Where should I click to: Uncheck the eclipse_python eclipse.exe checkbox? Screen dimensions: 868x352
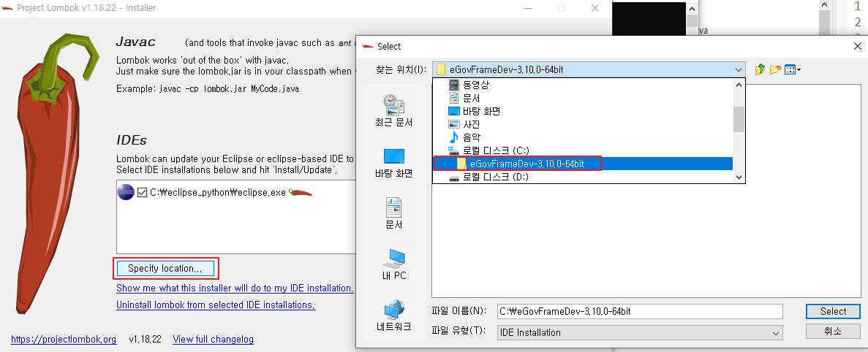[142, 193]
